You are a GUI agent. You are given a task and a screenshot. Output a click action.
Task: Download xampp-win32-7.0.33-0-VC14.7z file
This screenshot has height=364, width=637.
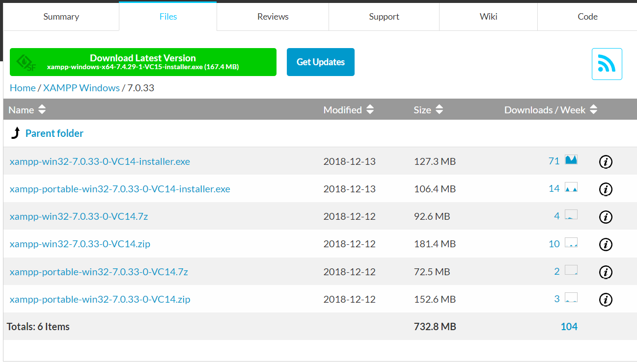point(79,216)
